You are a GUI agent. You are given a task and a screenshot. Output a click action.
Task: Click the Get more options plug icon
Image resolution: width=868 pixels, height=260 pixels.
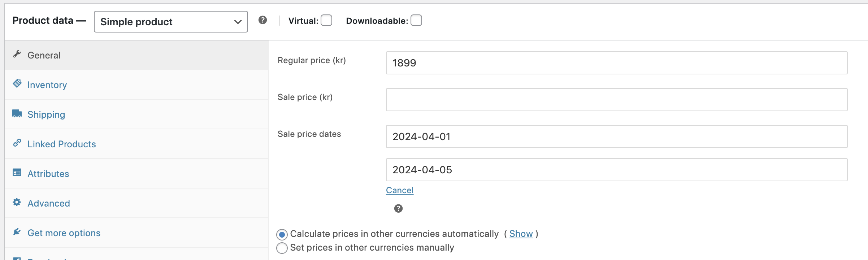point(17,232)
